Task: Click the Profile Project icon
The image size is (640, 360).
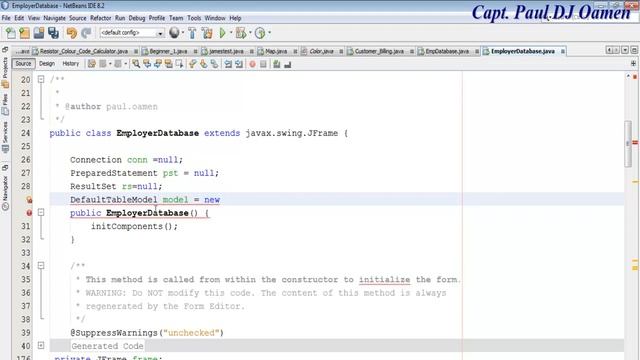Action: coord(260,33)
